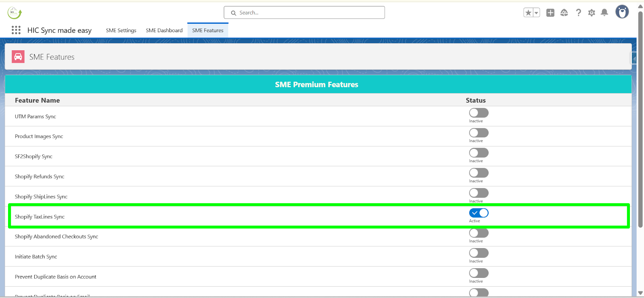
Task: Click "Inactive" label in Initiate Batch Sync row
Action: click(x=476, y=261)
